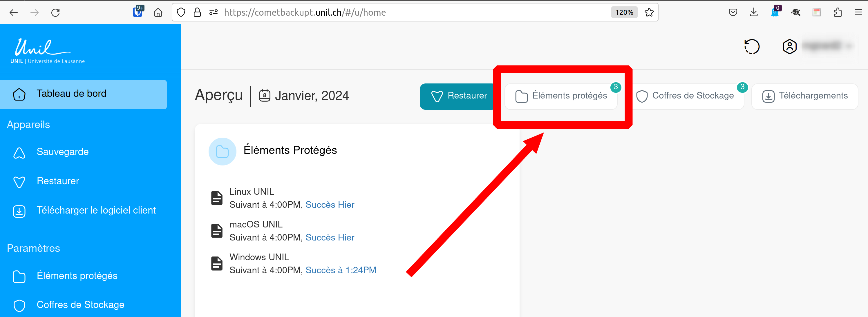Click the browser bookmark star icon
Screen dimensions: 868x317
(x=649, y=12)
